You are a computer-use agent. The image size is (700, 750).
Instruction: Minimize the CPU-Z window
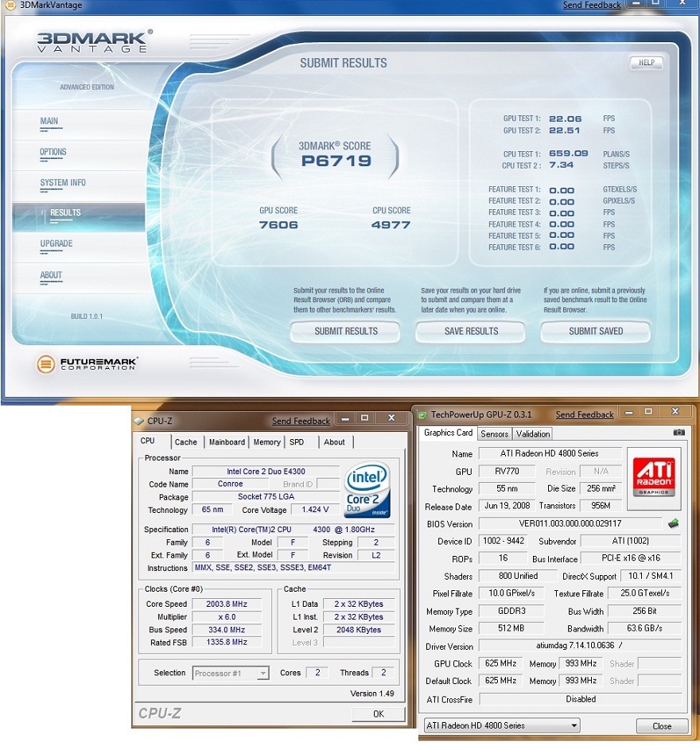(x=345, y=418)
